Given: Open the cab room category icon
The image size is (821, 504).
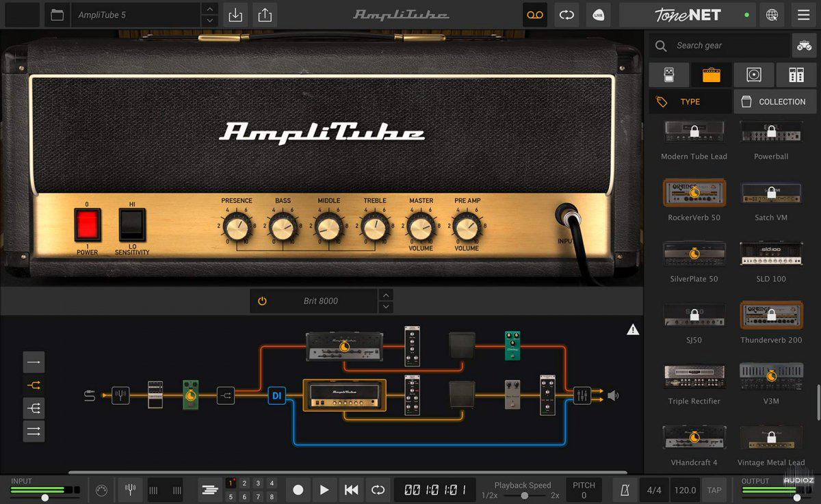Looking at the screenshot, I should [754, 75].
